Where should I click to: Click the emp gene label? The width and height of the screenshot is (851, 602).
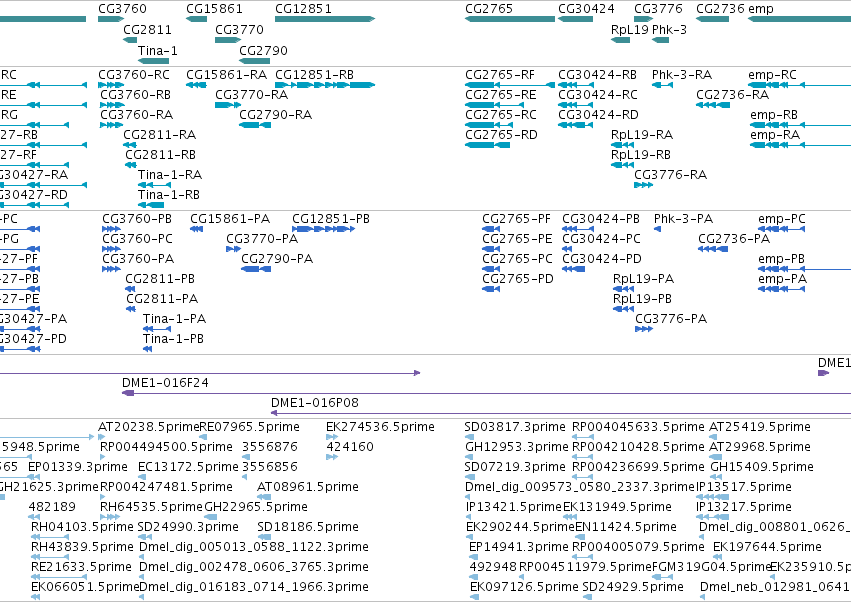pyautogui.click(x=761, y=9)
